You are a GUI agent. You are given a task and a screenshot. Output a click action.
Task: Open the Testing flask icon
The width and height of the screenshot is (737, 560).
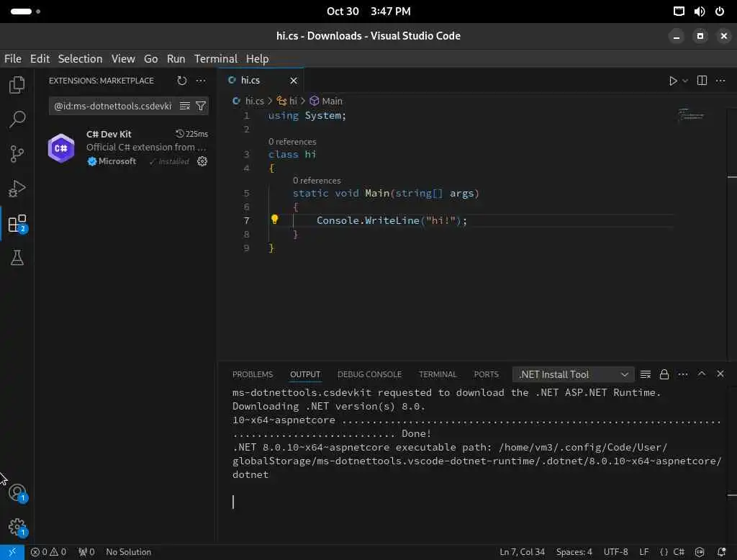click(x=17, y=258)
